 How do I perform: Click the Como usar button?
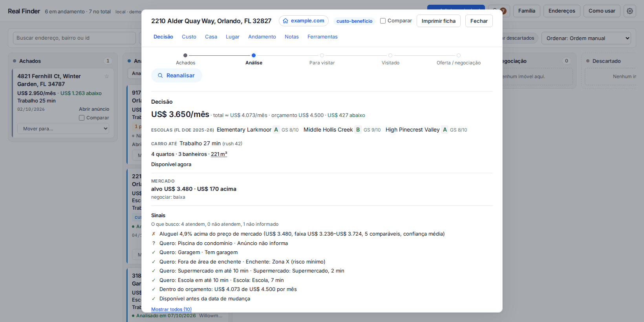point(602,11)
